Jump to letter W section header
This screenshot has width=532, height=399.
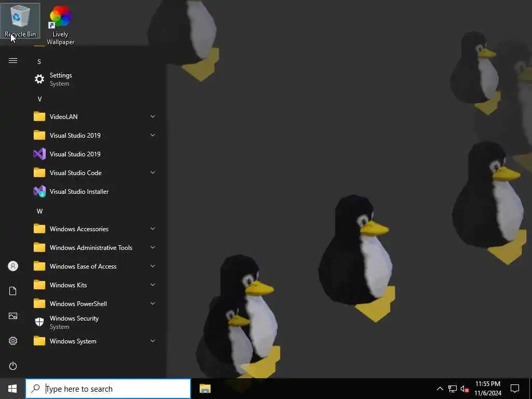coord(39,211)
